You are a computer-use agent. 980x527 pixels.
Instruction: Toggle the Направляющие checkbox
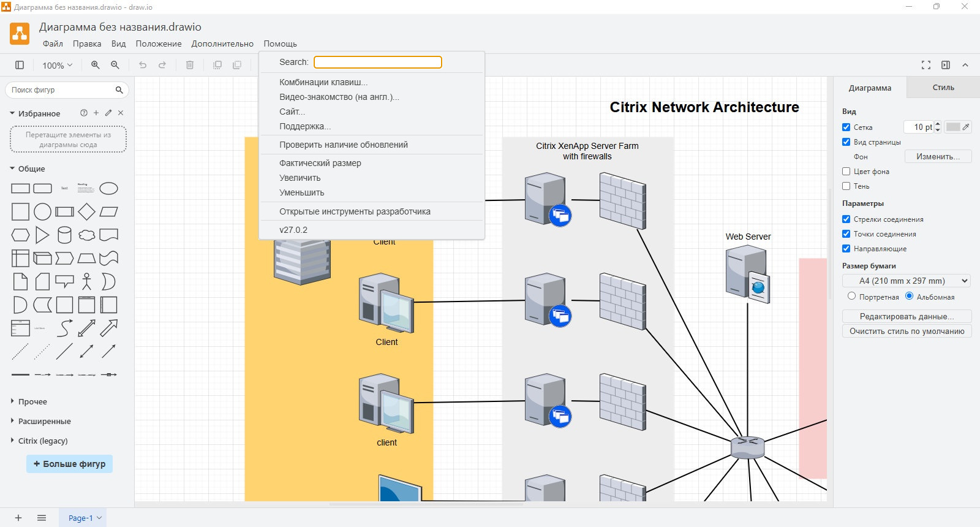846,248
